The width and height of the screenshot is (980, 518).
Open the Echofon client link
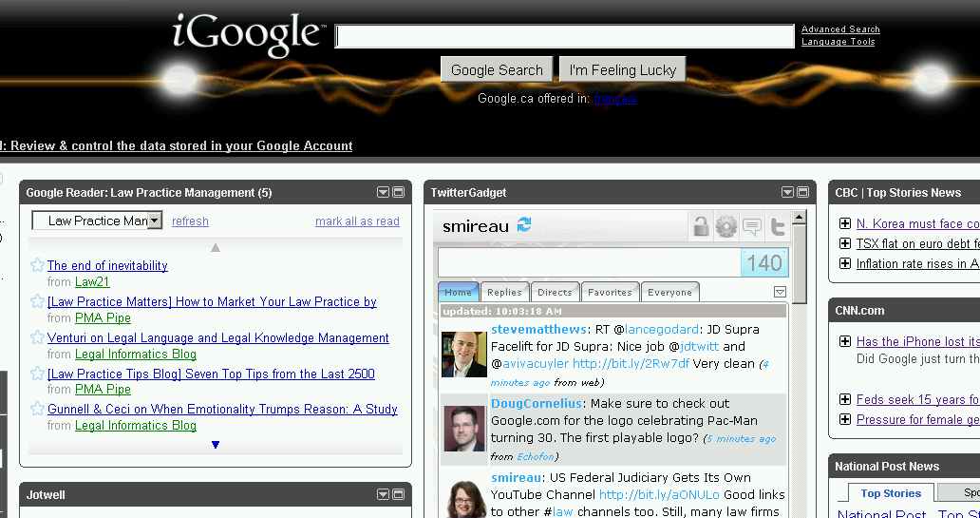click(535, 456)
